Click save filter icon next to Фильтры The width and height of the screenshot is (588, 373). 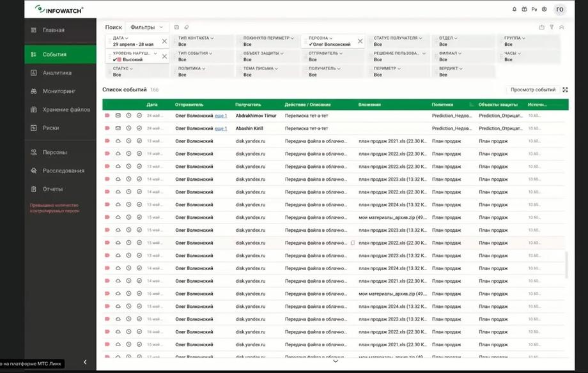[176, 27]
